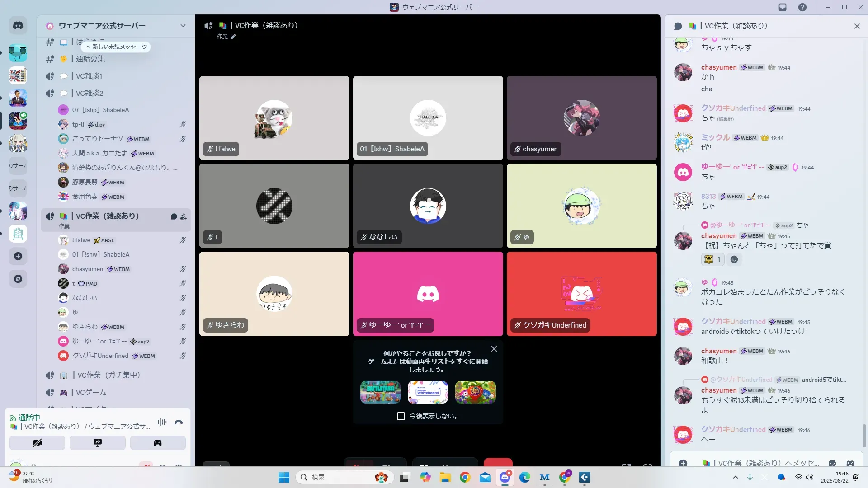Start screen sharing from voice panel
The width and height of the screenshot is (868, 488).
pos(97,443)
